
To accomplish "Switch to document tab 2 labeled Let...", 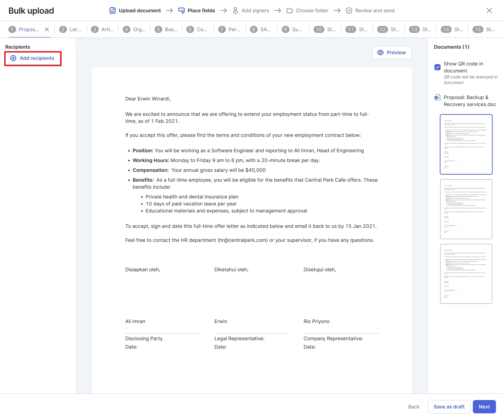I will point(70,29).
